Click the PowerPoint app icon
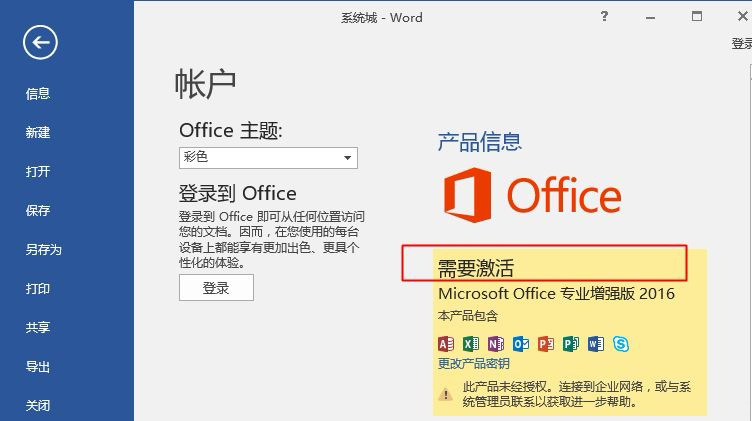752x421 pixels. 546,344
